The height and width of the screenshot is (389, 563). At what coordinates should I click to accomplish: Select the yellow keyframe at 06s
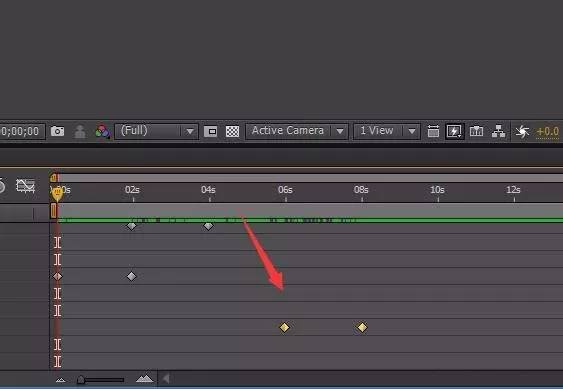pyautogui.click(x=284, y=327)
